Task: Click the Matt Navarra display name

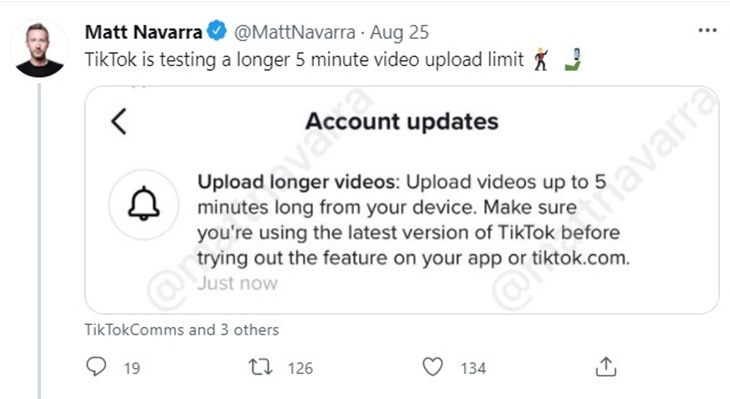Action: pyautogui.click(x=143, y=32)
